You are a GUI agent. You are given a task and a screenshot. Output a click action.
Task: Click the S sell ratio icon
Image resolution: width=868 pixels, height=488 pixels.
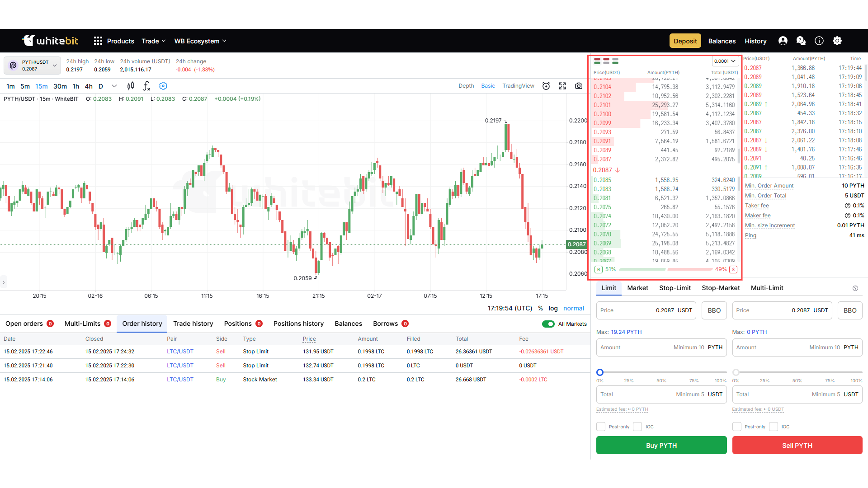pyautogui.click(x=733, y=269)
